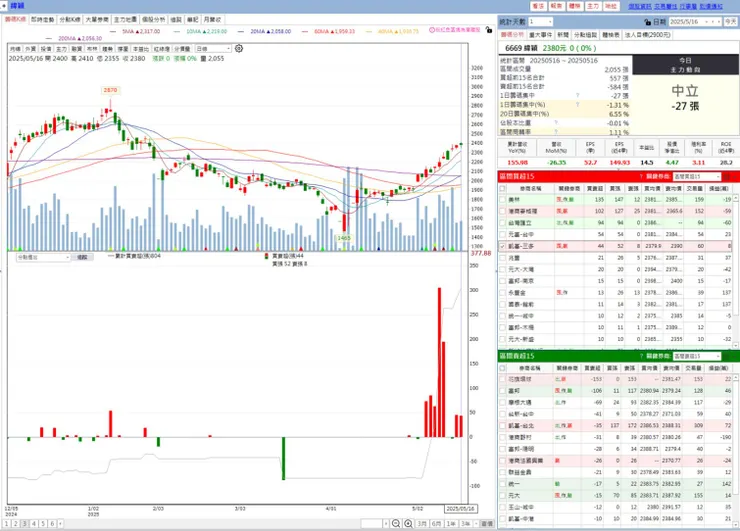Click the lock icon beside the MA legend
This screenshot has height=531, width=740.
tap(489, 30)
